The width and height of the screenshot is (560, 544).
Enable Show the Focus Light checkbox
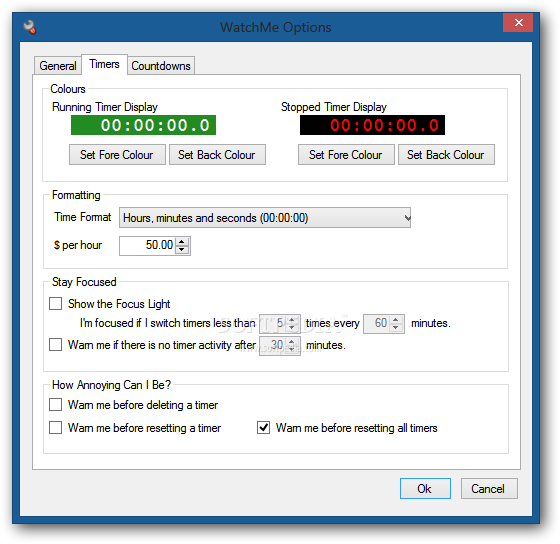click(55, 304)
